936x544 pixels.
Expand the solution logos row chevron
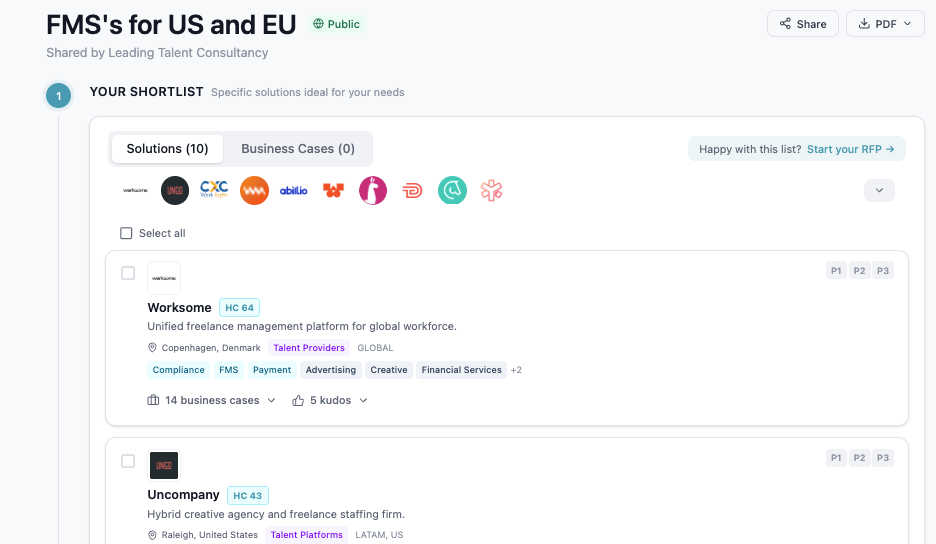879,190
